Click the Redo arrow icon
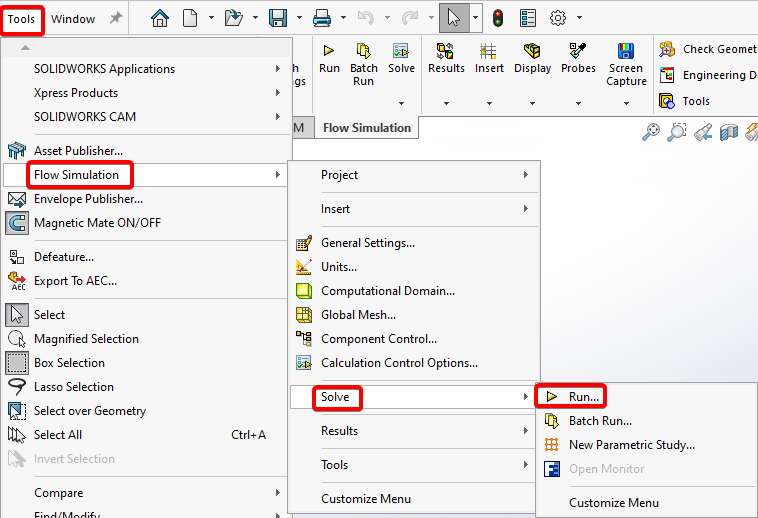The height and width of the screenshot is (518, 758). tap(410, 18)
